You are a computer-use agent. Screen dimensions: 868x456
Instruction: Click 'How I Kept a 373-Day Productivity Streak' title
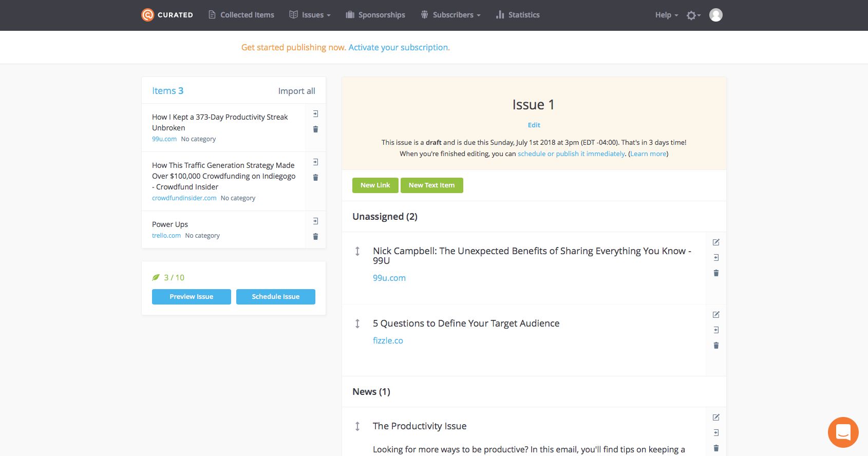click(220, 122)
